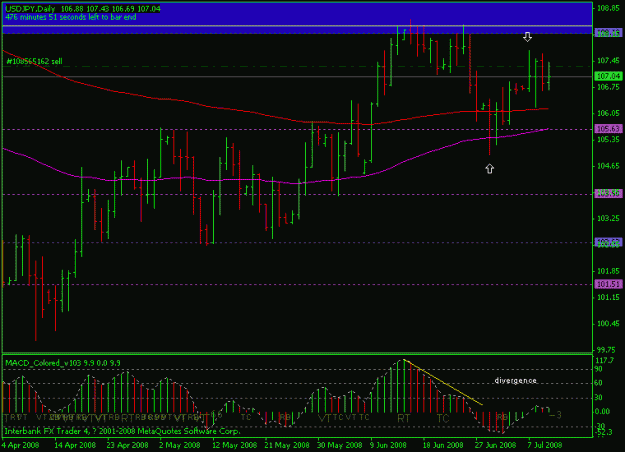Click the white down arrow marker above price
The image size is (625, 452).
527,37
